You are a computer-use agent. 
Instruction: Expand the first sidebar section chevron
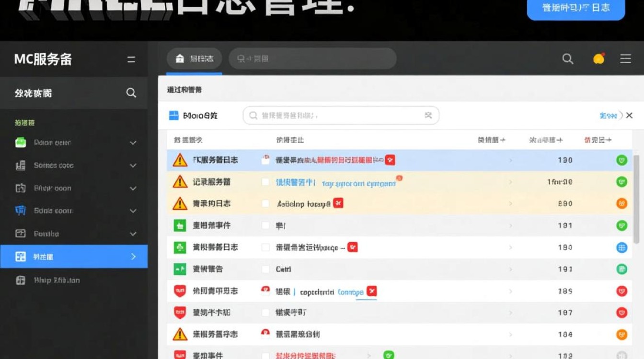(x=133, y=142)
